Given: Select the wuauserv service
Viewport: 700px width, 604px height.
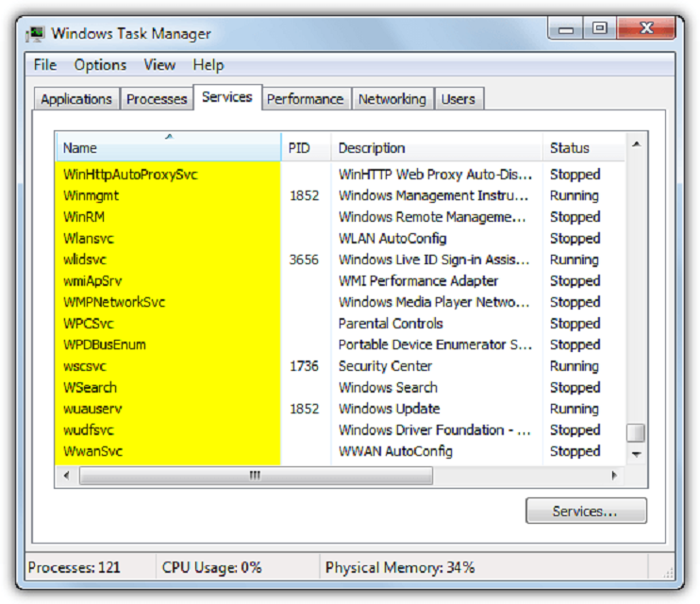Looking at the screenshot, I should [340, 409].
